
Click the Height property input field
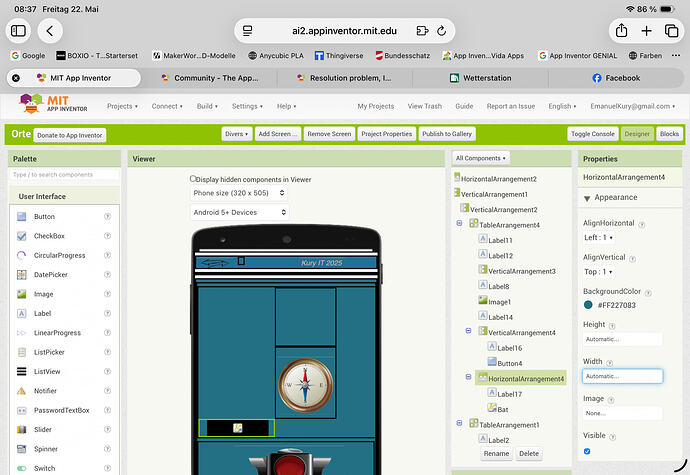click(x=622, y=339)
